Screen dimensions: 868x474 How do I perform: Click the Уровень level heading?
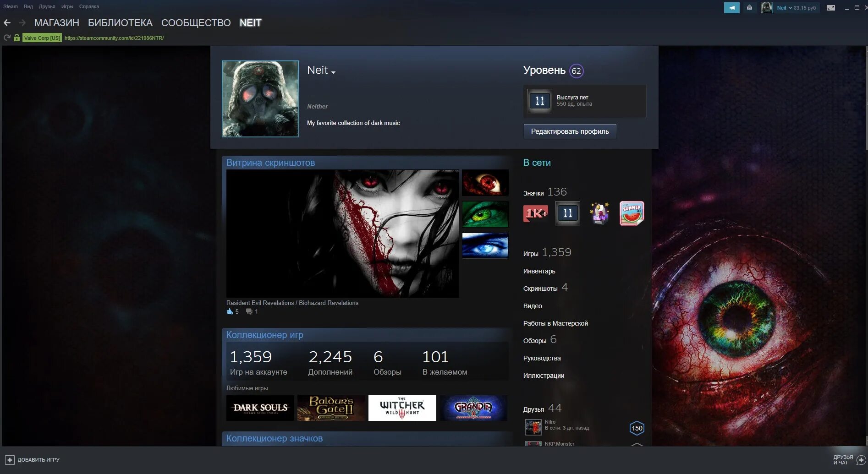point(544,70)
